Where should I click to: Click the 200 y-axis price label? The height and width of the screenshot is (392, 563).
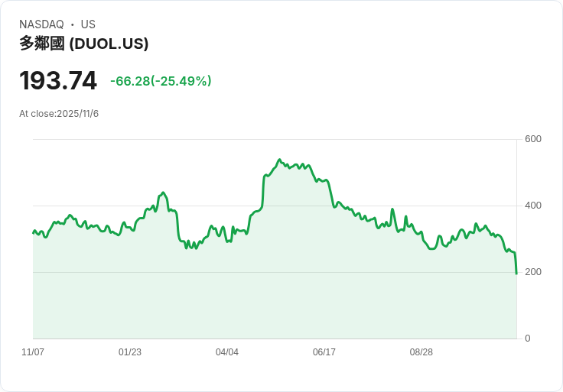[x=533, y=272]
